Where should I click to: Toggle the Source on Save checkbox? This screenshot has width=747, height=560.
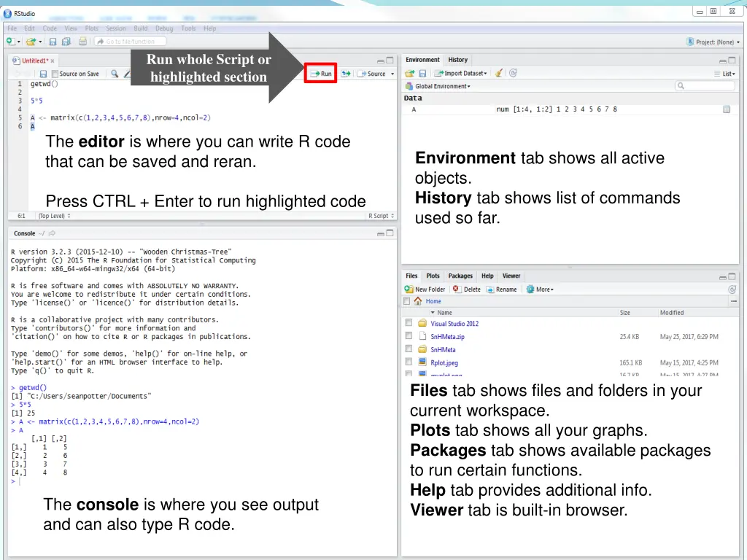[x=55, y=74]
